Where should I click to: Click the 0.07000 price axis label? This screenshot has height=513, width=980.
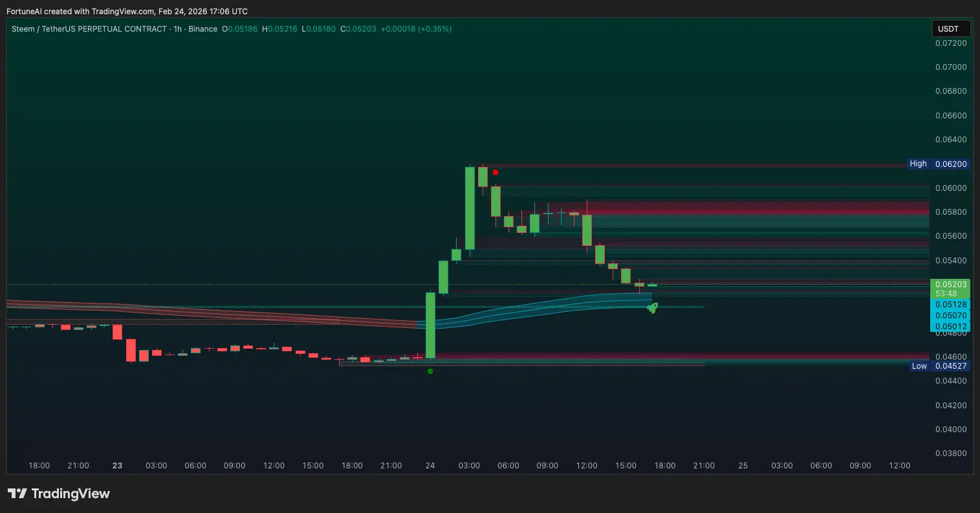click(x=951, y=67)
